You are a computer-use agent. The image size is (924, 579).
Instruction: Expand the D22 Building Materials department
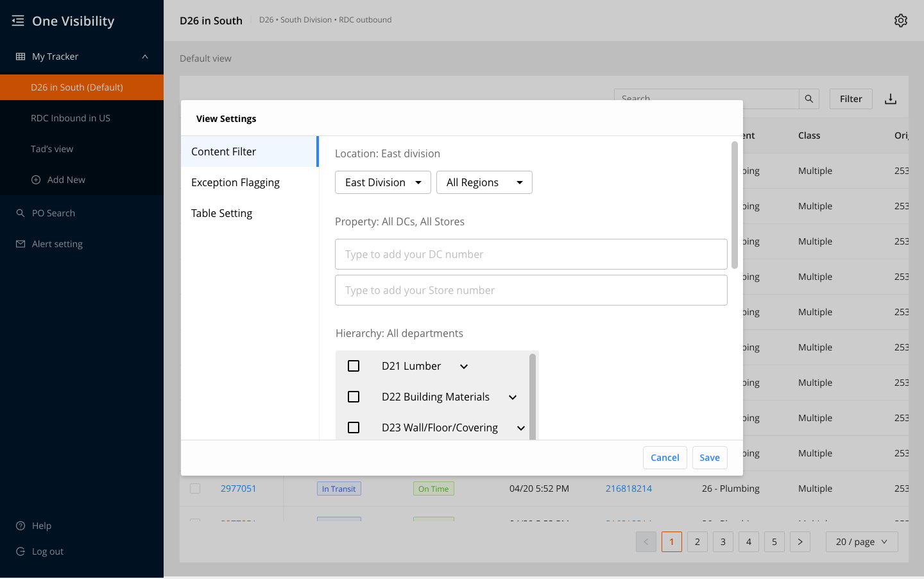point(513,397)
